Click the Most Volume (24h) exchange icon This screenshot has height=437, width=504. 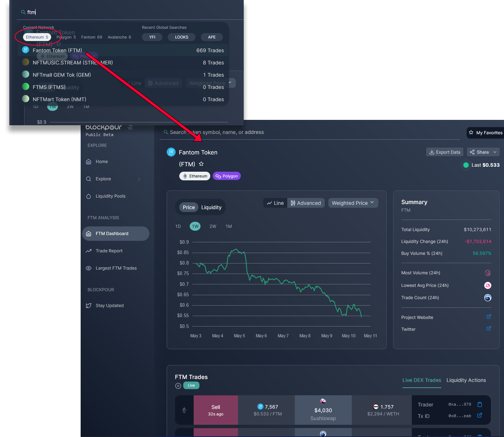[488, 273]
